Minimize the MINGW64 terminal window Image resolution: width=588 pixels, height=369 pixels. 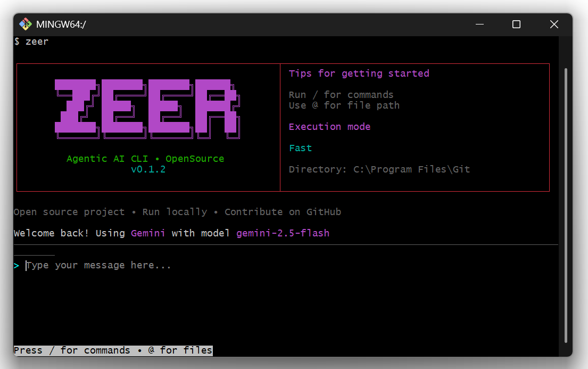coord(479,24)
